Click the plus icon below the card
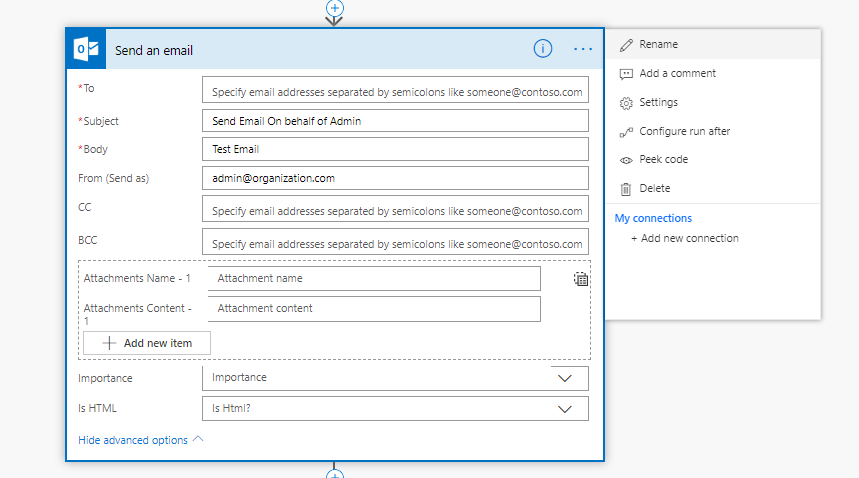This screenshot has width=859, height=478. click(x=335, y=474)
